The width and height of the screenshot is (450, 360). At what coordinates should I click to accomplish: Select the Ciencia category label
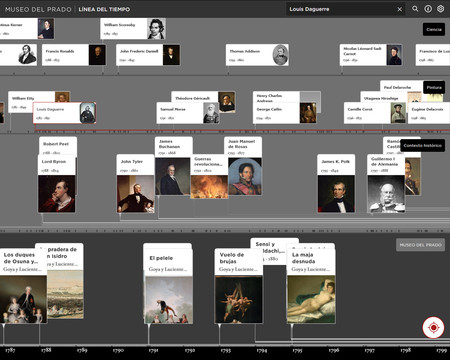point(434,29)
